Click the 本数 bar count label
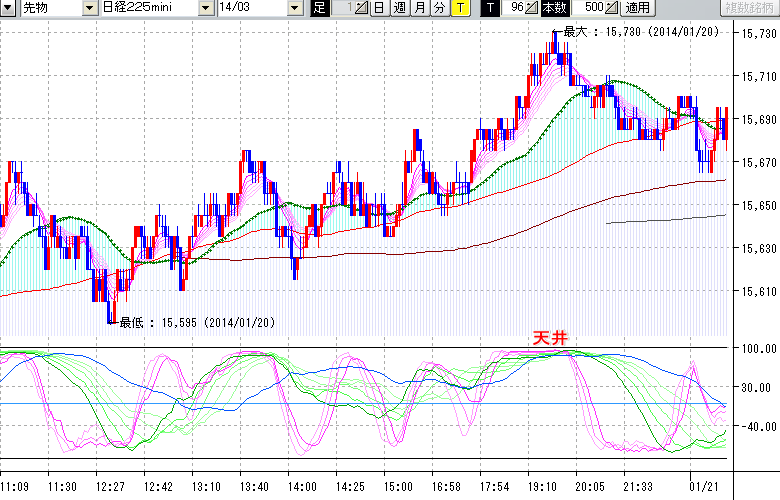This screenshot has height=500, width=780. pyautogui.click(x=552, y=8)
